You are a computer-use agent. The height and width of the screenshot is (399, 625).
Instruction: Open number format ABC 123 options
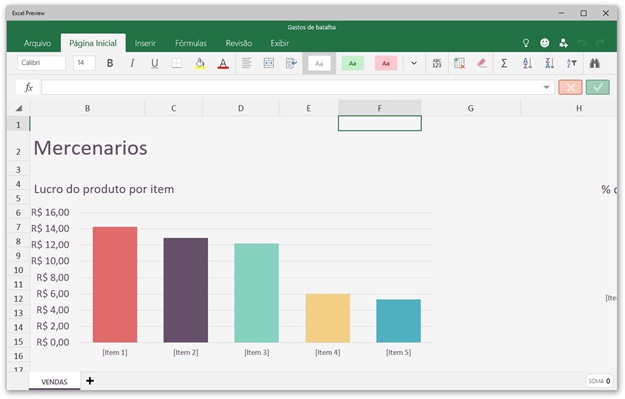coord(437,63)
